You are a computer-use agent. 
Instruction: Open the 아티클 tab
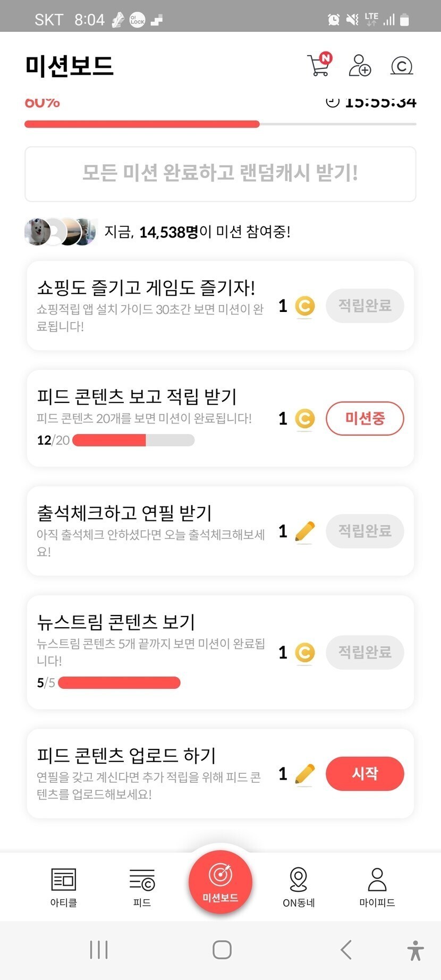[x=64, y=886]
